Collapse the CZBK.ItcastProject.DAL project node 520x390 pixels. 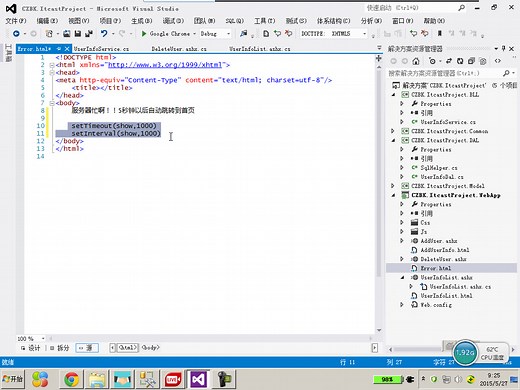(393, 140)
